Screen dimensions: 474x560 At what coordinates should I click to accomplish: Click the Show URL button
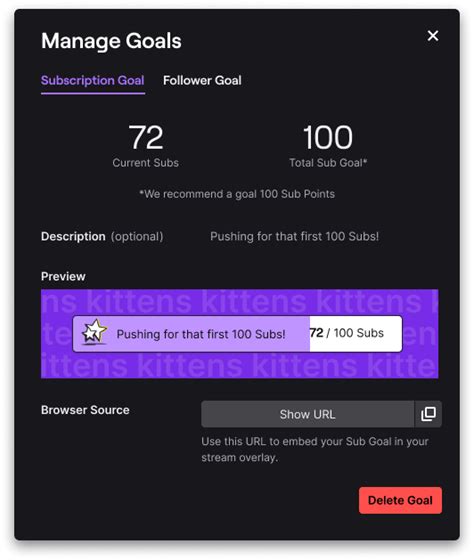coord(307,414)
